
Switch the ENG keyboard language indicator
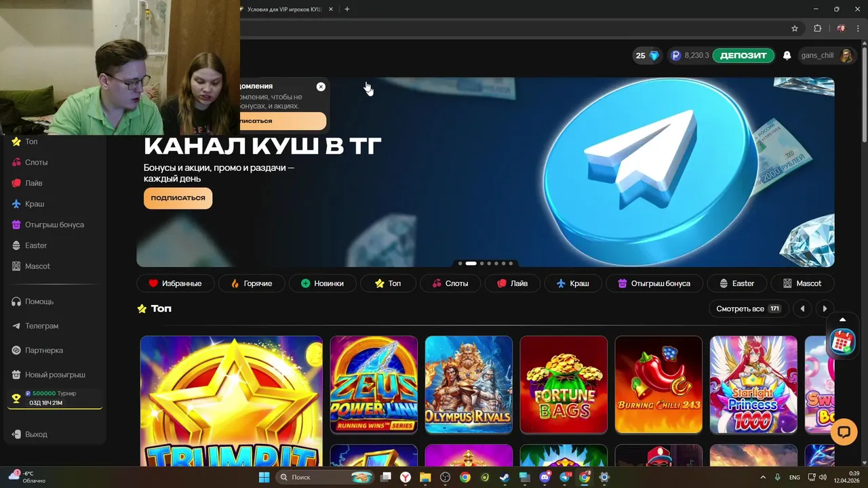tap(795, 477)
